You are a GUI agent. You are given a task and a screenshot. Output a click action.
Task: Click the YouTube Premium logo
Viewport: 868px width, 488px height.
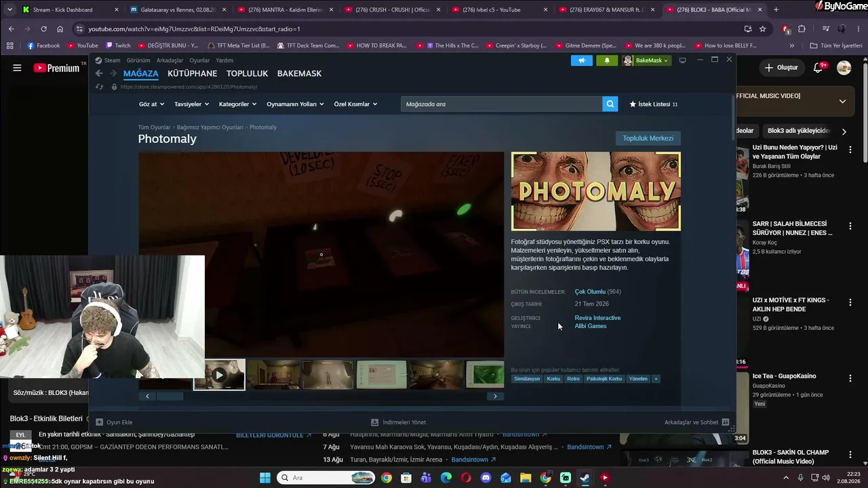point(57,68)
